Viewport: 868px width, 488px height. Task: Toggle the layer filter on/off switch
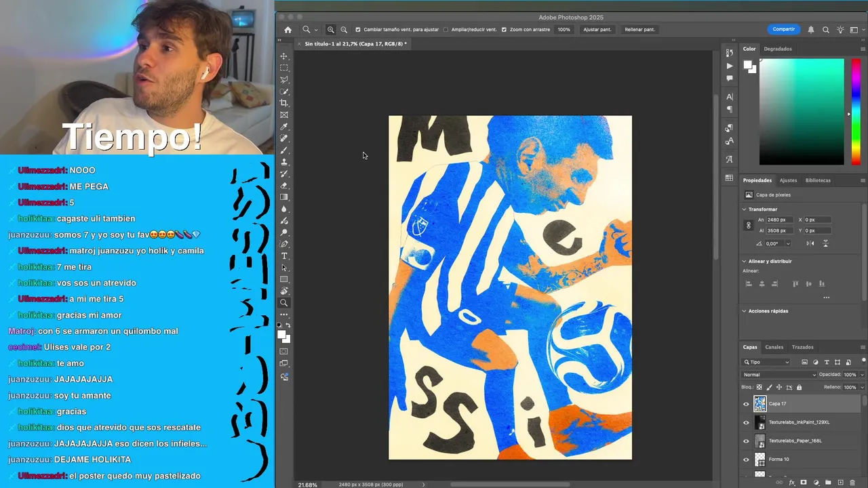863,361
